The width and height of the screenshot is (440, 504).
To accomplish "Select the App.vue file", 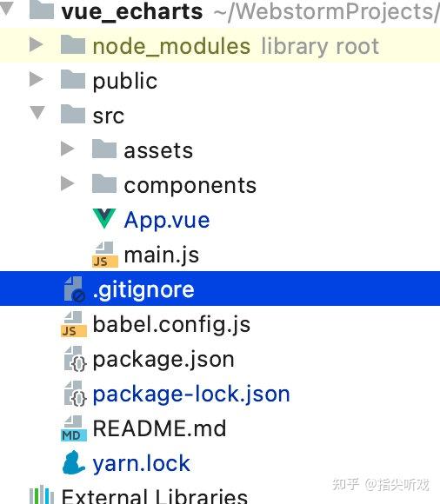I will (167, 220).
